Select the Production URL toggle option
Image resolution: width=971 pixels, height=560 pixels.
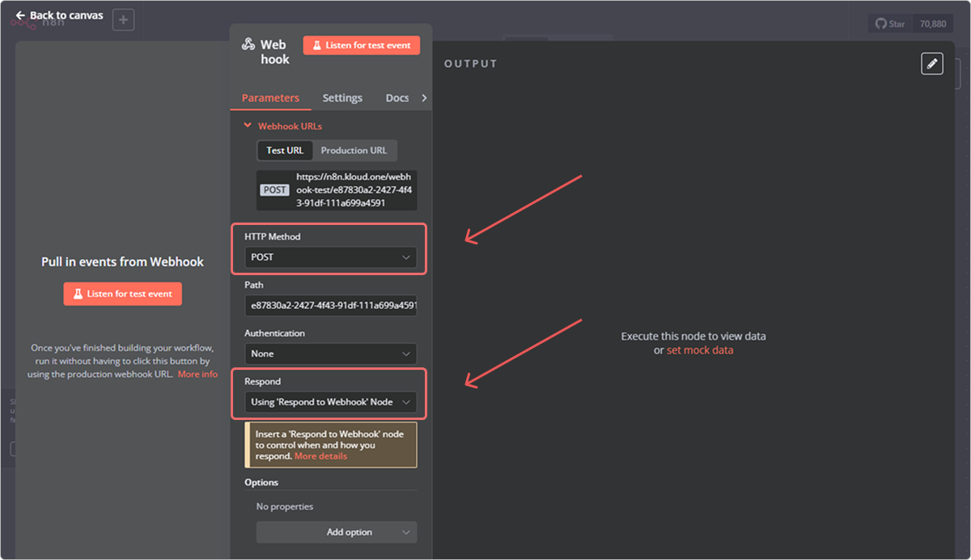tap(354, 151)
